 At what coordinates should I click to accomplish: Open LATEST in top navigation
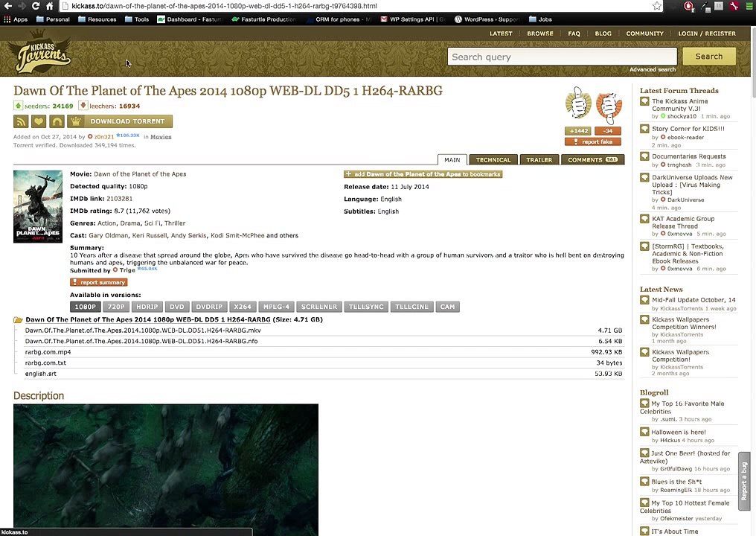501,33
